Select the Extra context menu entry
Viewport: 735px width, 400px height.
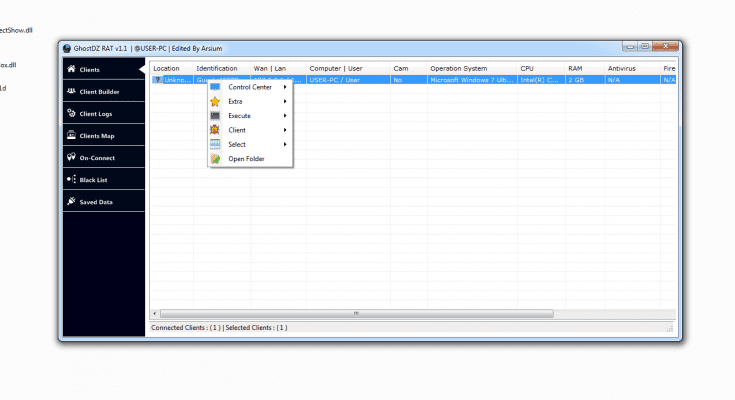[236, 101]
